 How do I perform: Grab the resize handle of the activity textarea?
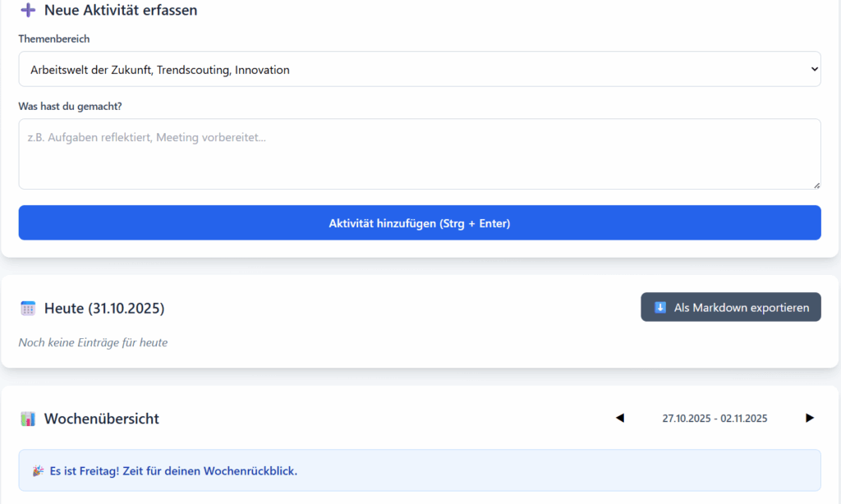816,185
